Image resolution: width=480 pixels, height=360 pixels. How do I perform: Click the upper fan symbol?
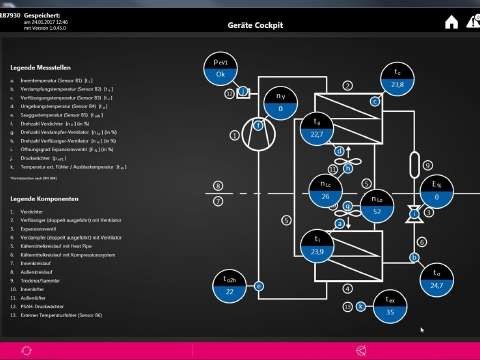(x=348, y=162)
